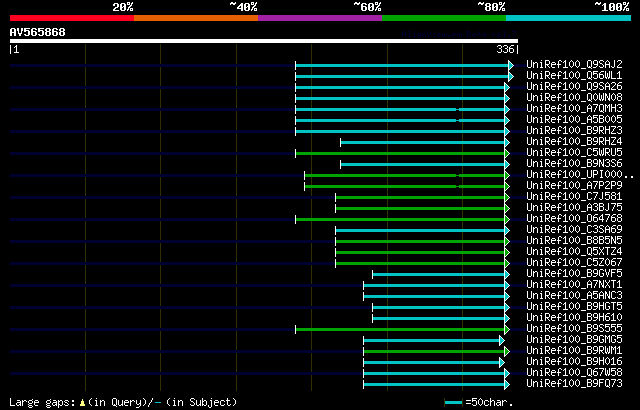Image resolution: width=640 pixels, height=410 pixels.
Task: Click the green alignment bar for O64768
Action: click(x=400, y=219)
